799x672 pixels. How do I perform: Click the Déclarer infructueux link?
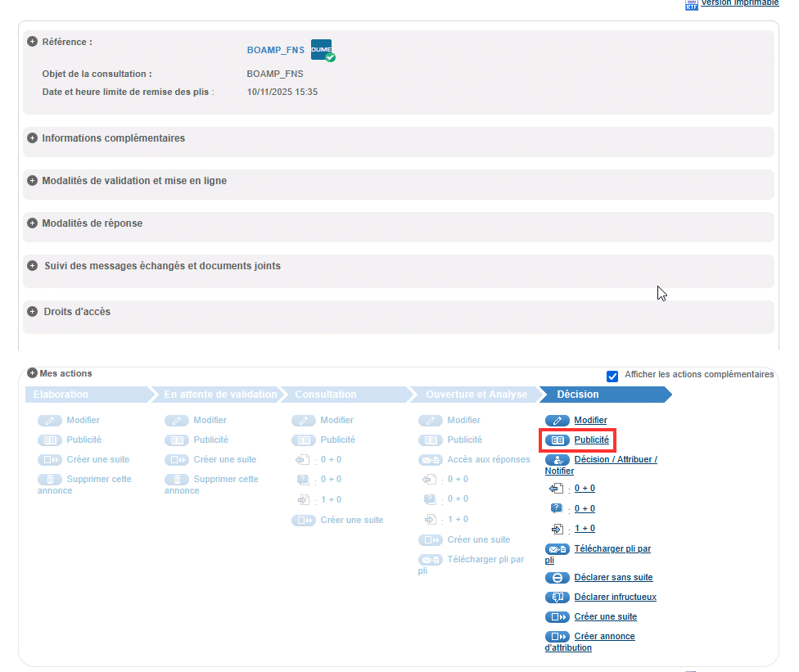click(x=615, y=597)
